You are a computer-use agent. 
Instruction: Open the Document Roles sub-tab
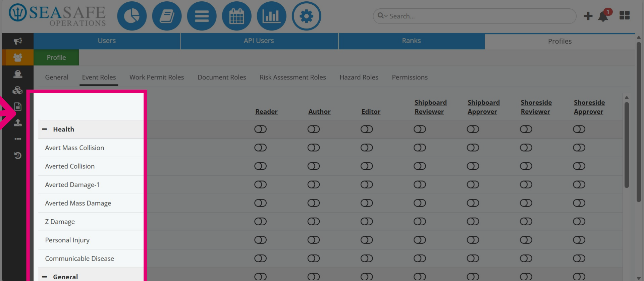tap(222, 77)
